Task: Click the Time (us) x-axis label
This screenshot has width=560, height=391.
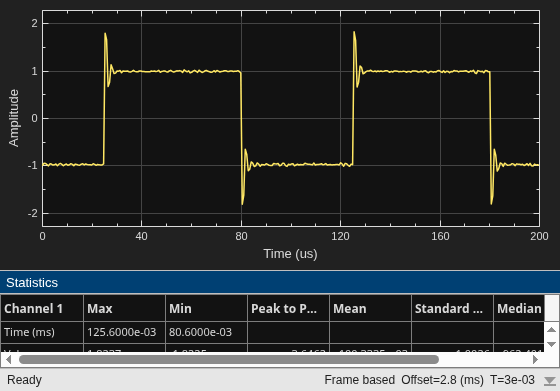Action: pos(290,254)
